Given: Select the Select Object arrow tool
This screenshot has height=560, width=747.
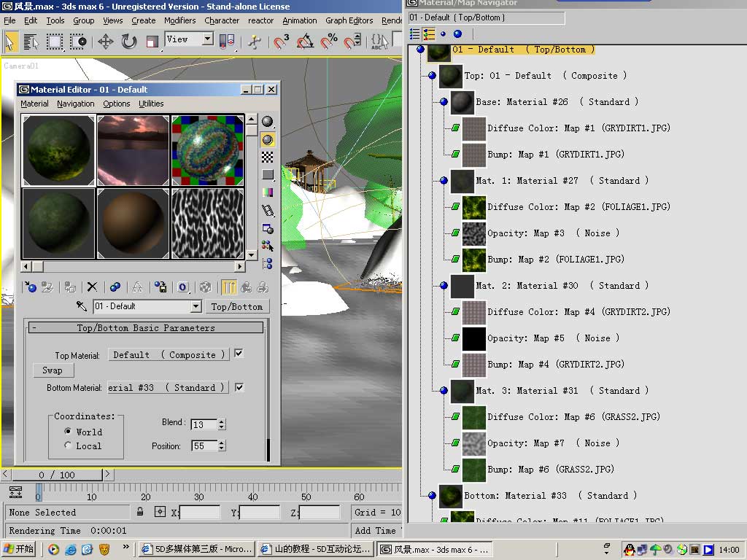Looking at the screenshot, I should pyautogui.click(x=10, y=42).
